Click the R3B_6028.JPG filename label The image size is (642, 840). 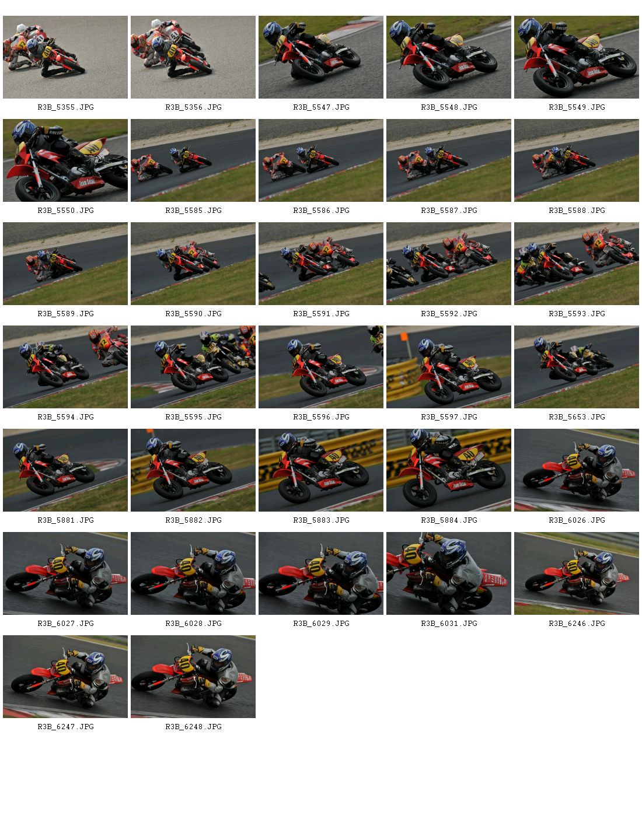[x=194, y=624]
